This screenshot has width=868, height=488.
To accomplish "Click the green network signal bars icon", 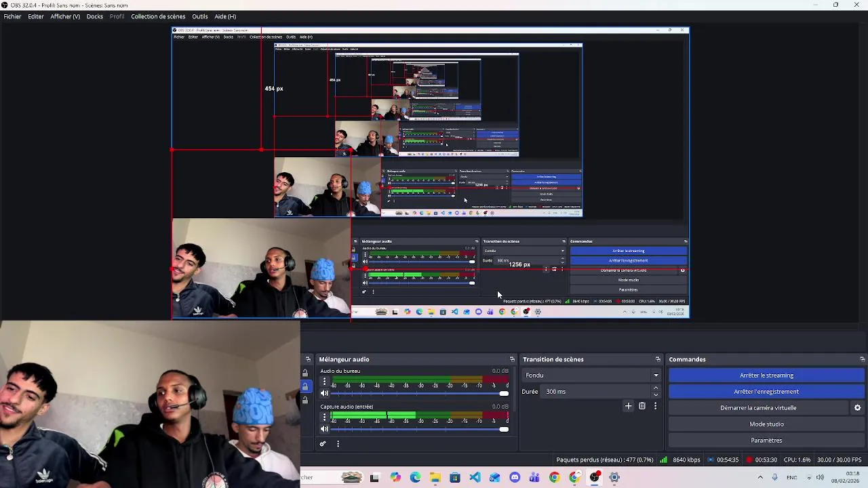I will click(663, 460).
